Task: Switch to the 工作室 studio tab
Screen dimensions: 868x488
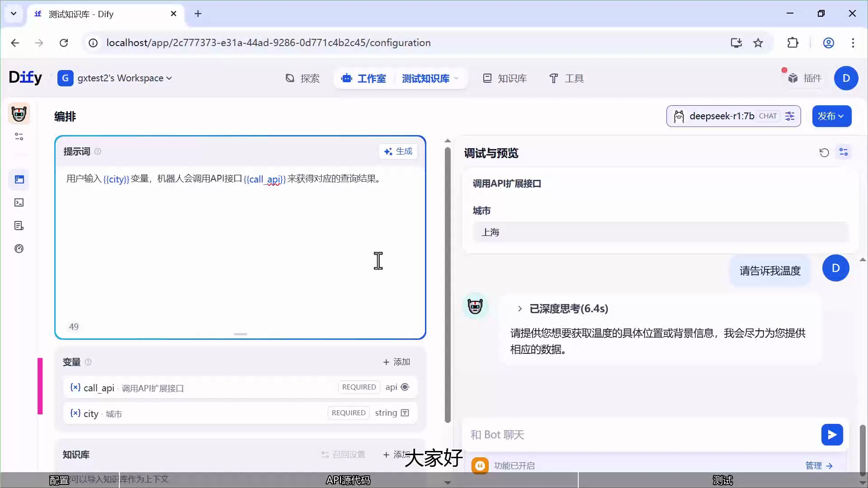Action: pyautogui.click(x=364, y=79)
